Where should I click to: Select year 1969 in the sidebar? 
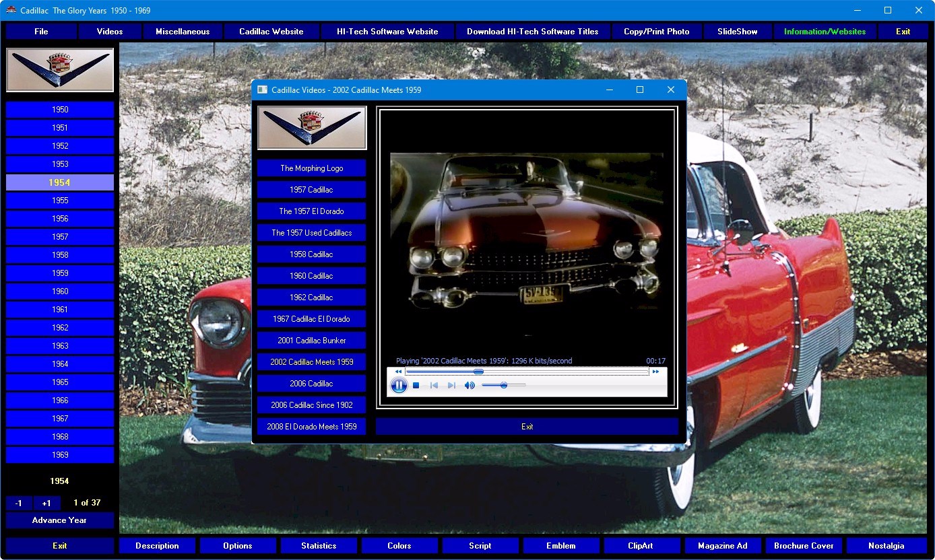pyautogui.click(x=60, y=455)
